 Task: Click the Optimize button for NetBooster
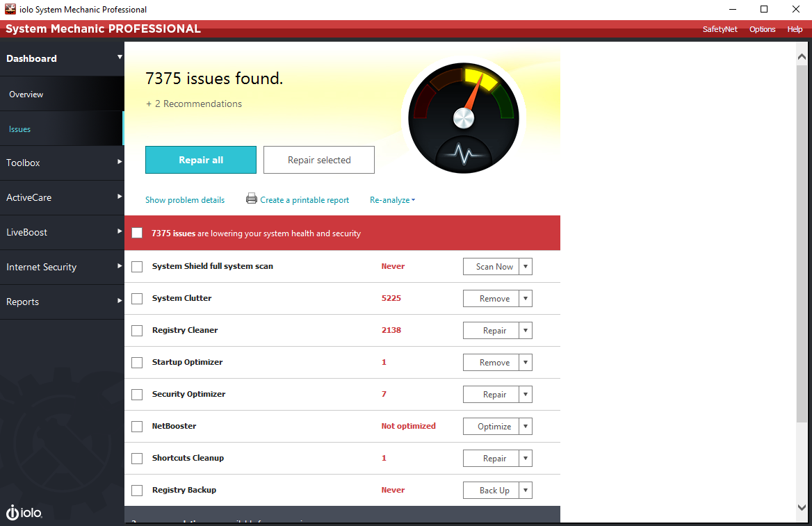[x=491, y=427]
